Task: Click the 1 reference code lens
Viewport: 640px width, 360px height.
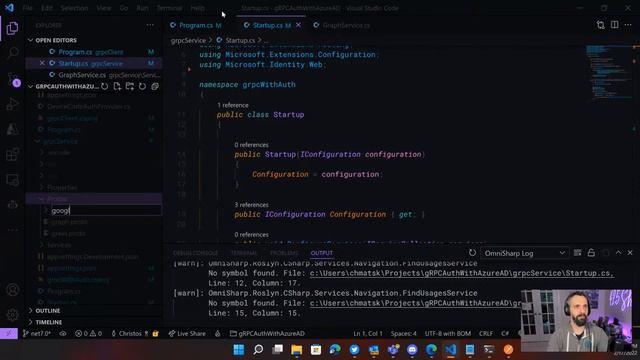Action: tap(232, 105)
